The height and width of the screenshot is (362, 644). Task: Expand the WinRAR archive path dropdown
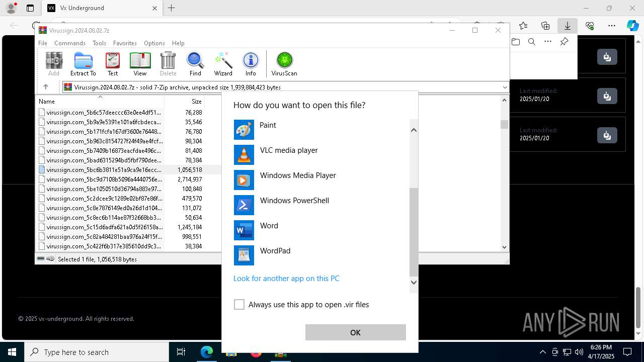505,87
